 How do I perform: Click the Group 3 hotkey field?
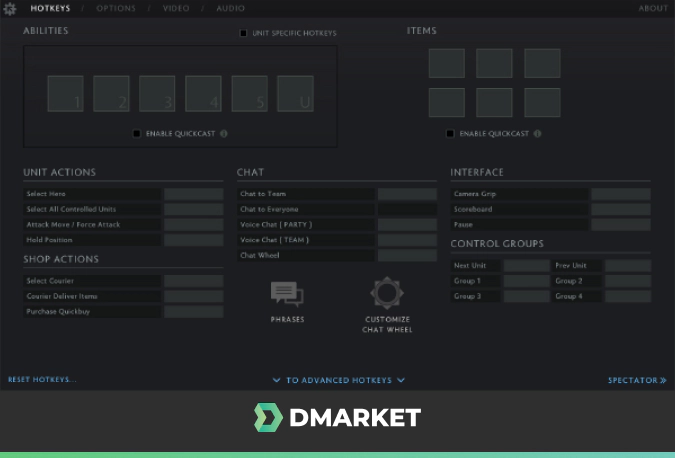(x=526, y=296)
